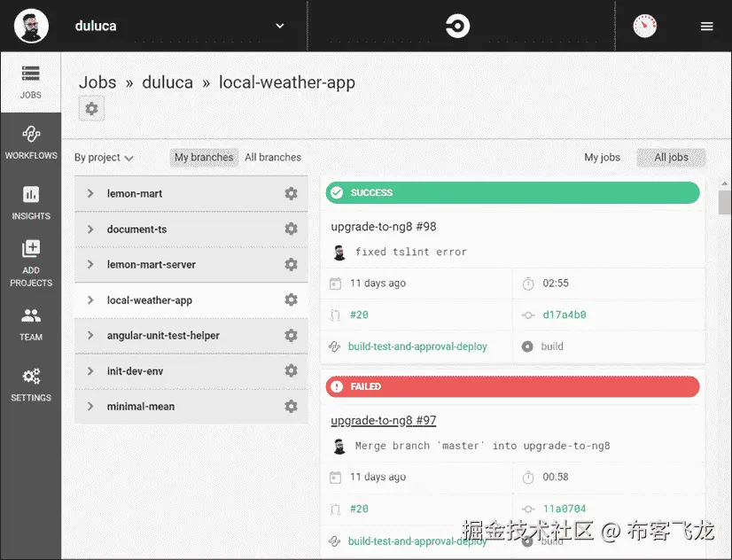Screen dimensions: 732x560
Task: Expand the init-dev-env project
Action: [x=90, y=371]
